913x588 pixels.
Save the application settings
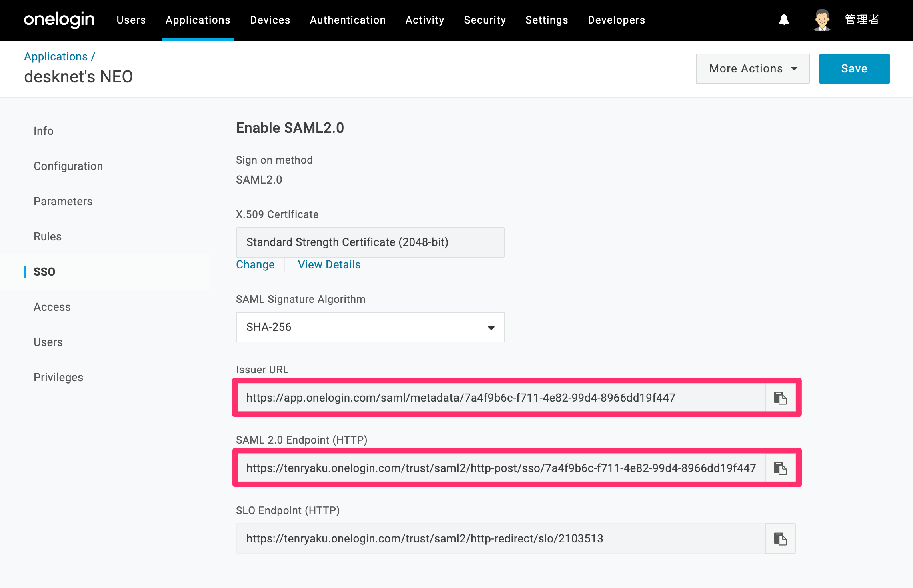[x=854, y=69]
